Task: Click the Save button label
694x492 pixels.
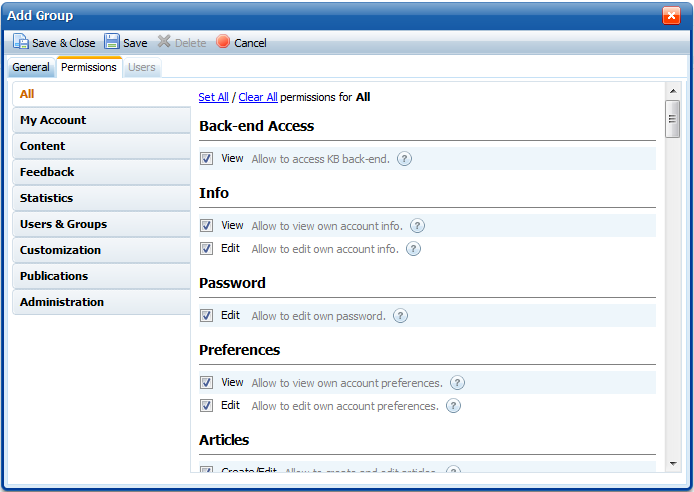Action: (x=135, y=43)
